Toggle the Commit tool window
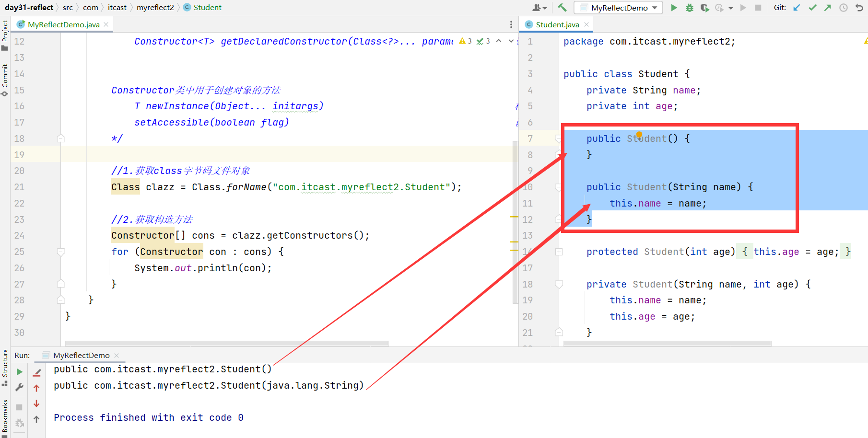Screen dimensions: 868x438 (x=5, y=80)
